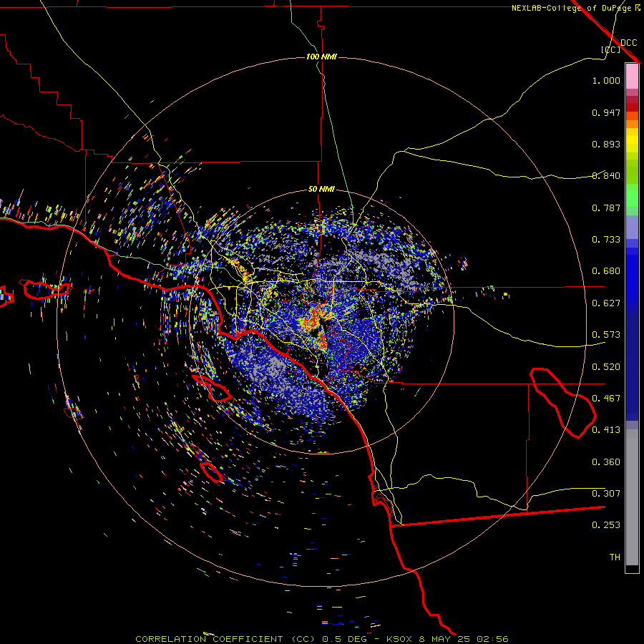Click the NEXLAB-College of DuPage text
Image resolution: width=644 pixels, height=644 pixels.
click(x=571, y=8)
